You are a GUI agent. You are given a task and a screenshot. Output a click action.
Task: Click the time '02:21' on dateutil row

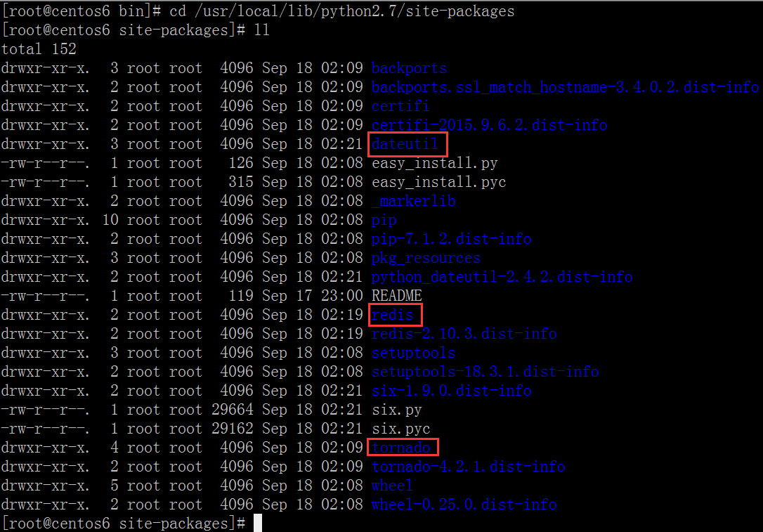point(342,144)
